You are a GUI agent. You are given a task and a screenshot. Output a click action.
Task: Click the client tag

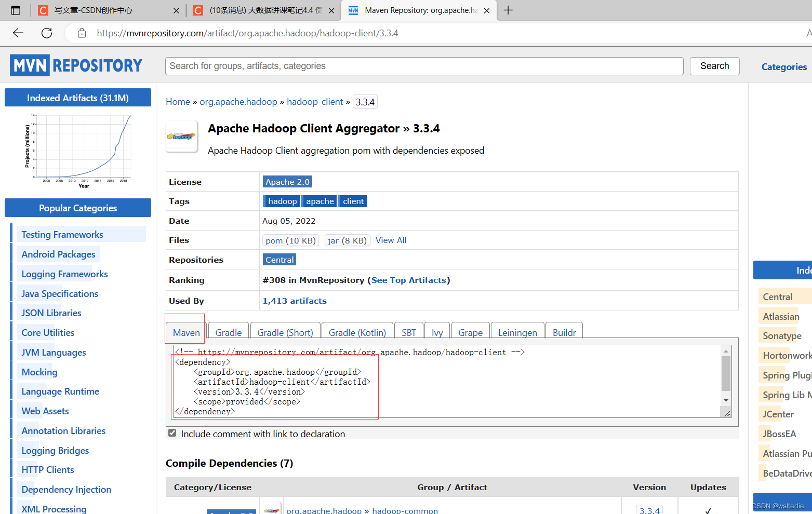tap(353, 201)
